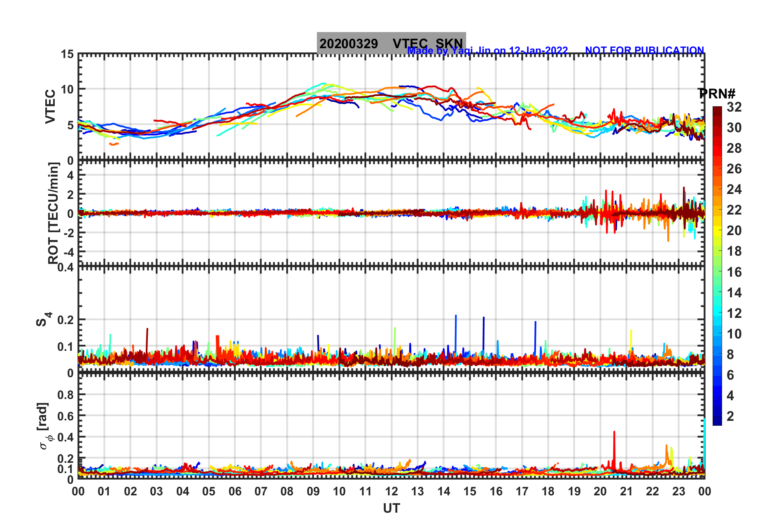Click colorbar tick label 20
This screenshot has height=532, width=783.
point(734,231)
